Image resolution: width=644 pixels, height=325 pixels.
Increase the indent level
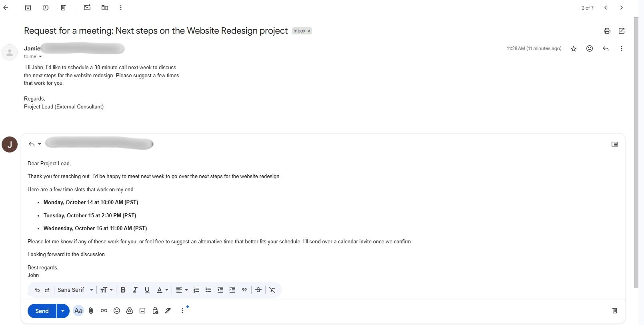pyautogui.click(x=232, y=290)
